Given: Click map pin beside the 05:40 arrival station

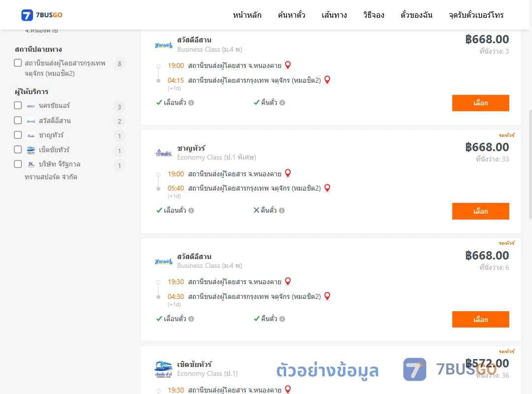Looking at the screenshot, I should pos(327,188).
